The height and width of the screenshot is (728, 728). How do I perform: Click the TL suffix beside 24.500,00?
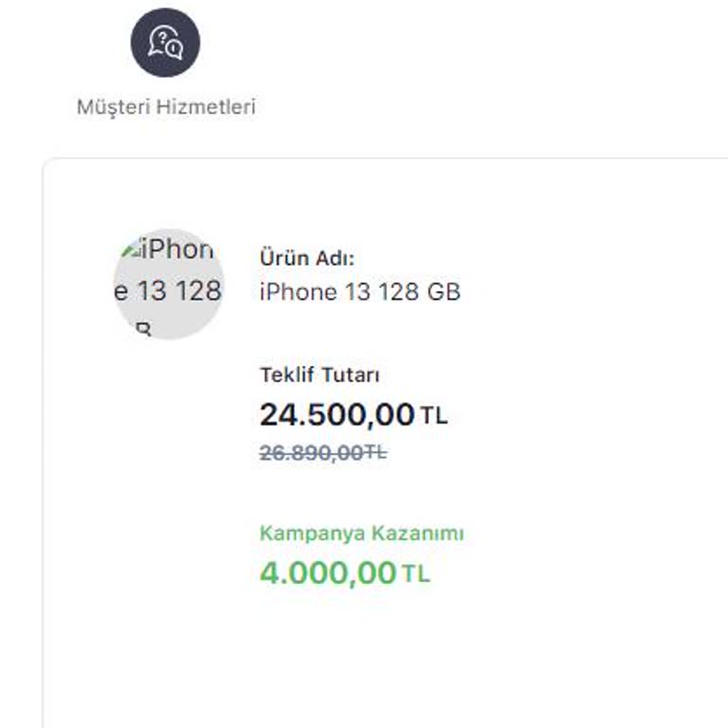(x=434, y=415)
